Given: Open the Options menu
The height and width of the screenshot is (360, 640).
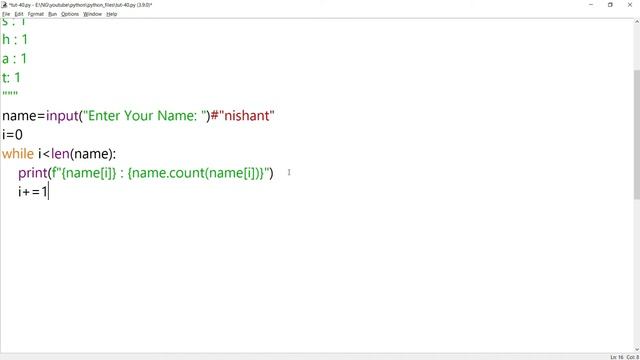Looking at the screenshot, I should click(70, 14).
